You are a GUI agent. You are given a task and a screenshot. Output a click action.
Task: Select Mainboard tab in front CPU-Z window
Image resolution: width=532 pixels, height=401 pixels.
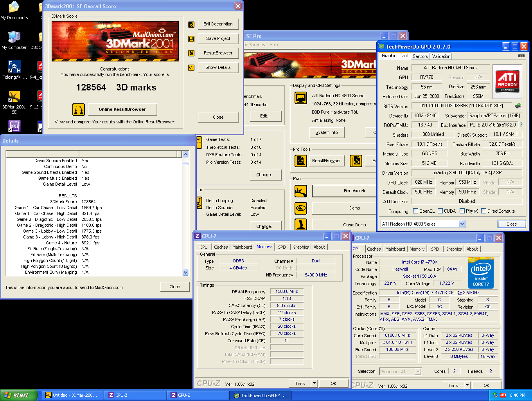click(242, 247)
